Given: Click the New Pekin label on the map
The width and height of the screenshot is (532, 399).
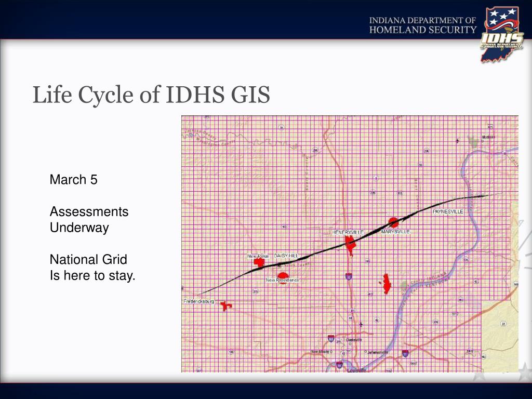Looking at the screenshot, I should (x=258, y=256).
